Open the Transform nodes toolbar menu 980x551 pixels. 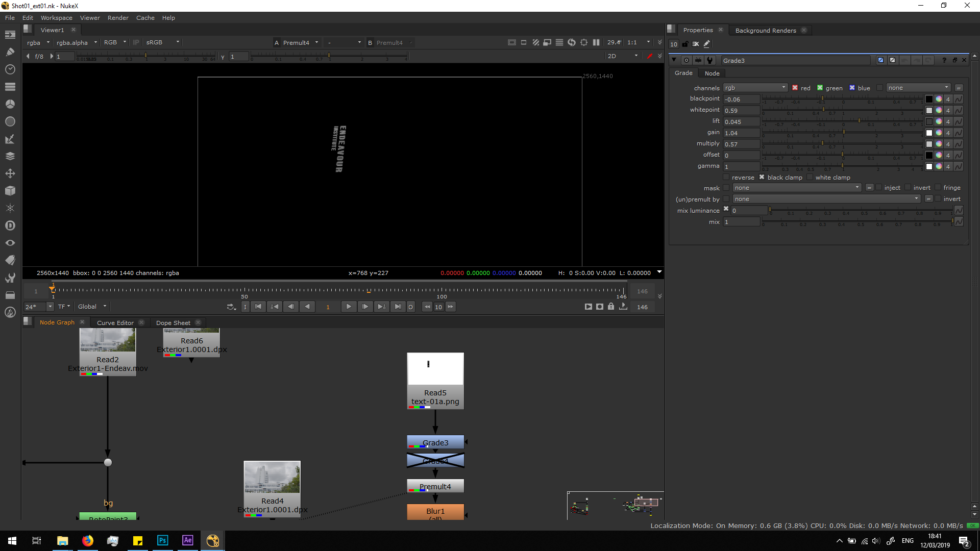point(10,173)
